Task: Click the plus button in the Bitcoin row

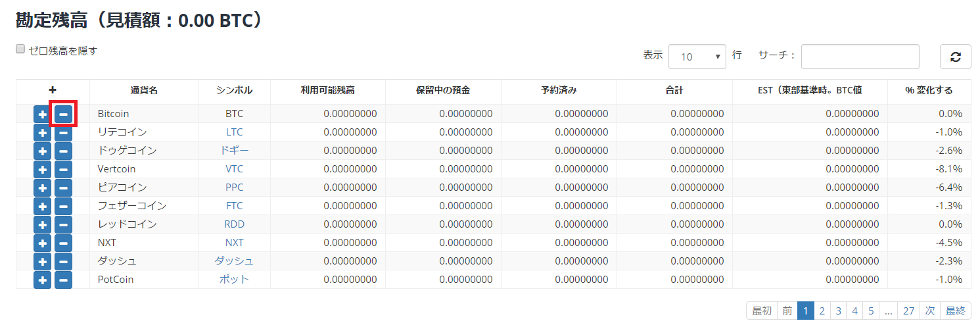Action: pyautogui.click(x=42, y=114)
